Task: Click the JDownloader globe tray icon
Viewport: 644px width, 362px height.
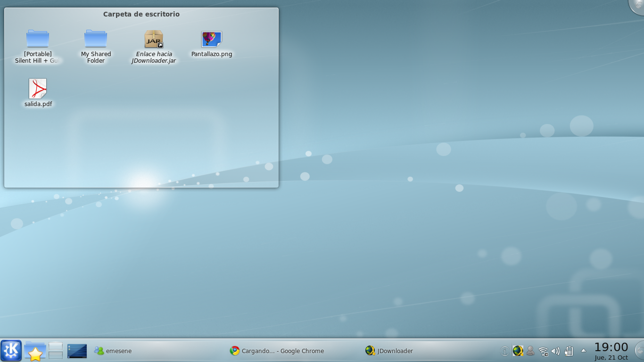Action: point(518,351)
